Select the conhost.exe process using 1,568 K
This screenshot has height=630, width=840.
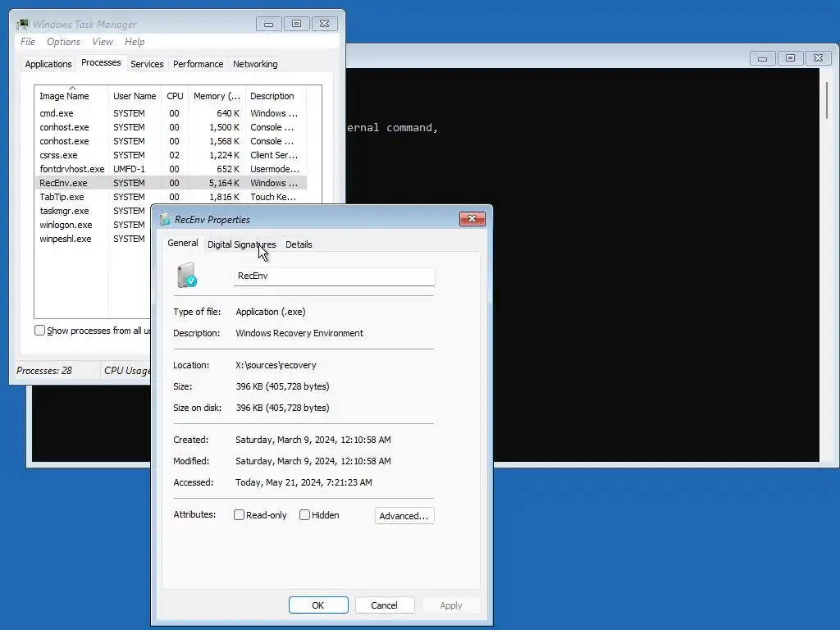click(171, 141)
